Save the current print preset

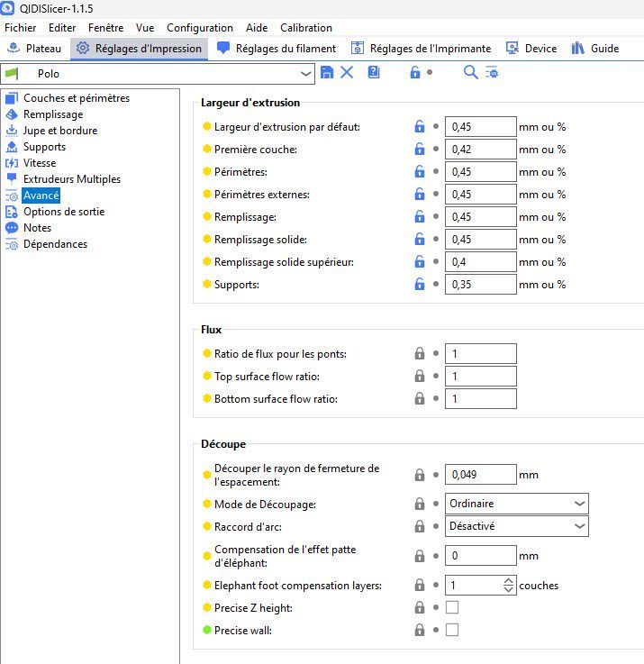pos(327,72)
